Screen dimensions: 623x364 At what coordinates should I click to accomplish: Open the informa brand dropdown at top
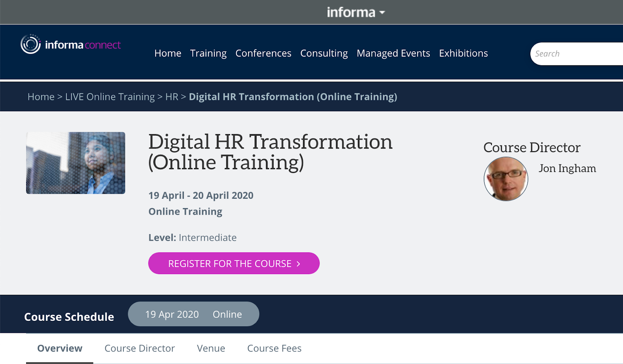coord(355,12)
